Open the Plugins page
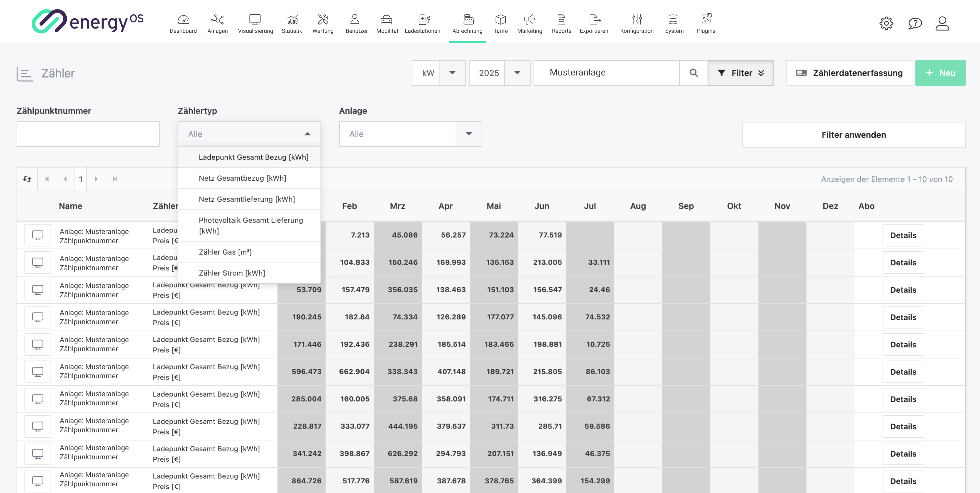The image size is (980, 493). coord(706,23)
